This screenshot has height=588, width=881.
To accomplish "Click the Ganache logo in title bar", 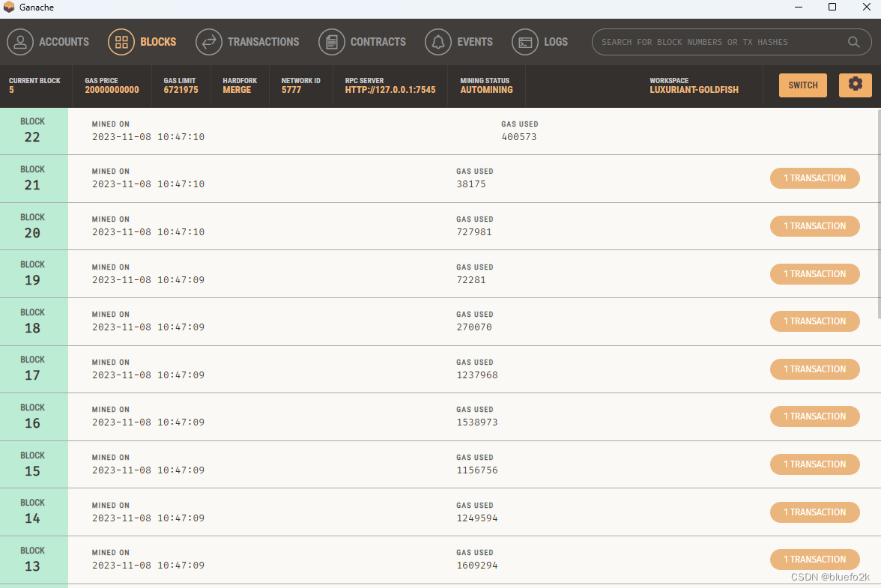I will (9, 7).
